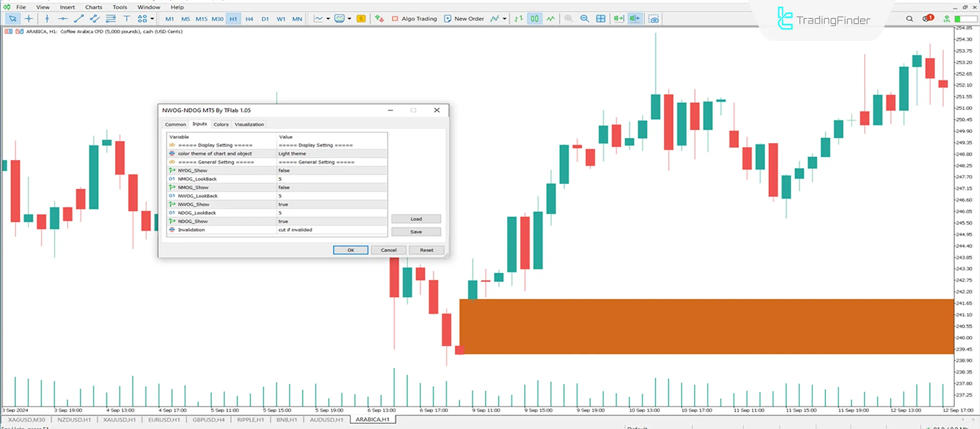This screenshot has height=429, width=980.
Task: Click the tile windows grid icon
Action: [601, 19]
